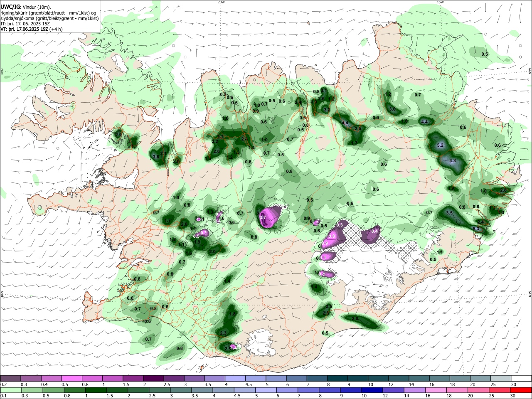Image resolution: width=532 pixels, height=399 pixels.
Task: Click the 0.1 label on the lower legend scale
Action: (x=3, y=396)
